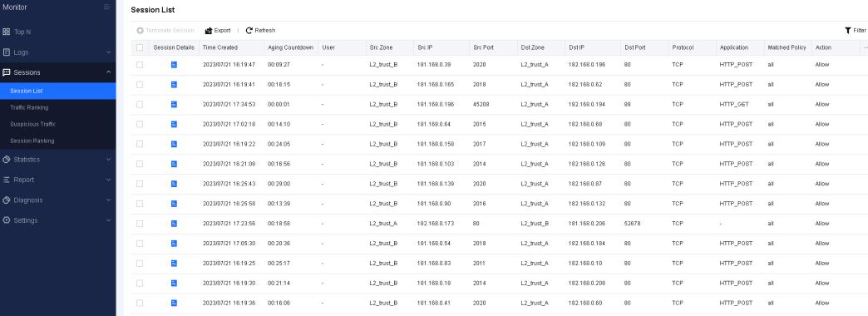
Task: Select Session List in sidebar
Action: pos(57,91)
